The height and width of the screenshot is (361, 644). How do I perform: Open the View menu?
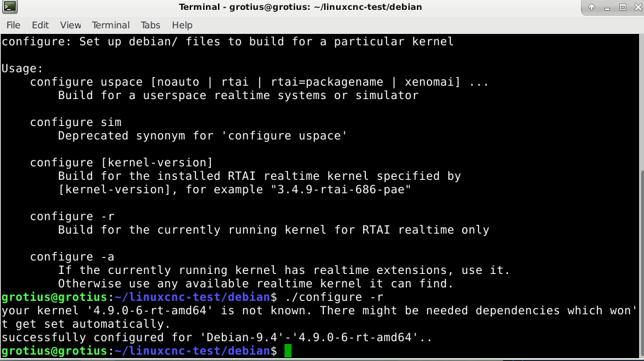[x=71, y=25]
